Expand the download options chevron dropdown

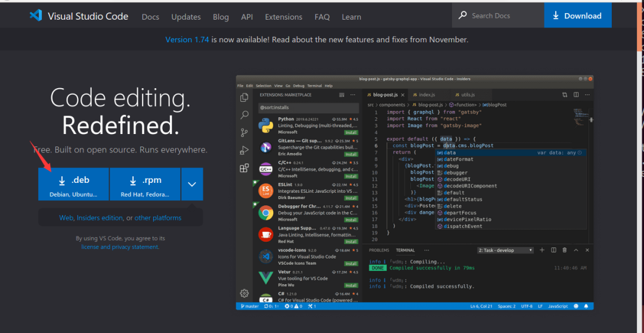pyautogui.click(x=192, y=184)
